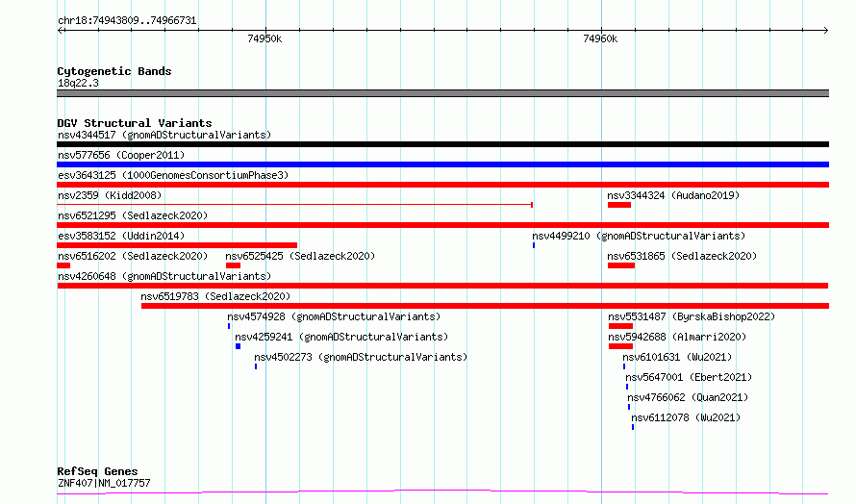
Task: Open nsv4766062 (Quan2021) label
Action: point(688,397)
